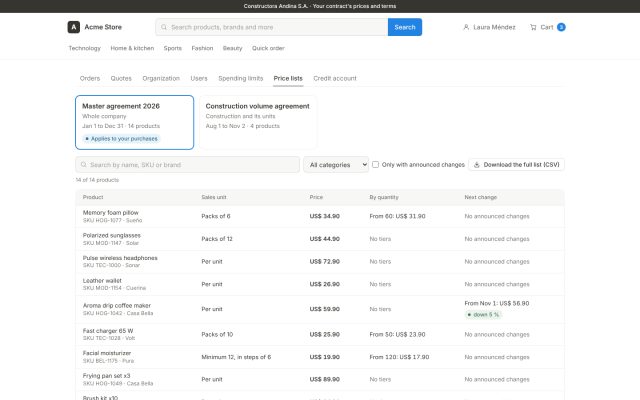Click the user profile icon beside Laura Méndez
This screenshot has height=400, width=640.
466,27
